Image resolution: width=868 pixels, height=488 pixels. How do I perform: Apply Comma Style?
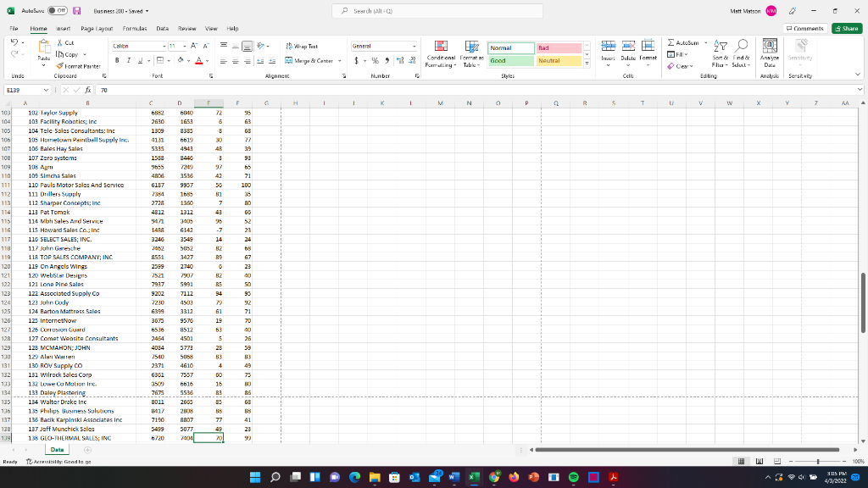387,61
